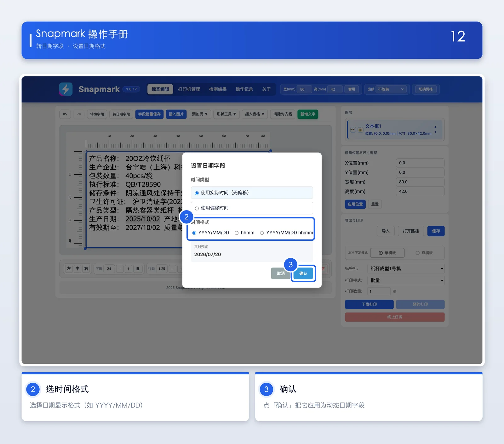The width and height of the screenshot is (504, 444).
Task: Click the 宽(mm) width input field
Action: (x=304, y=89)
